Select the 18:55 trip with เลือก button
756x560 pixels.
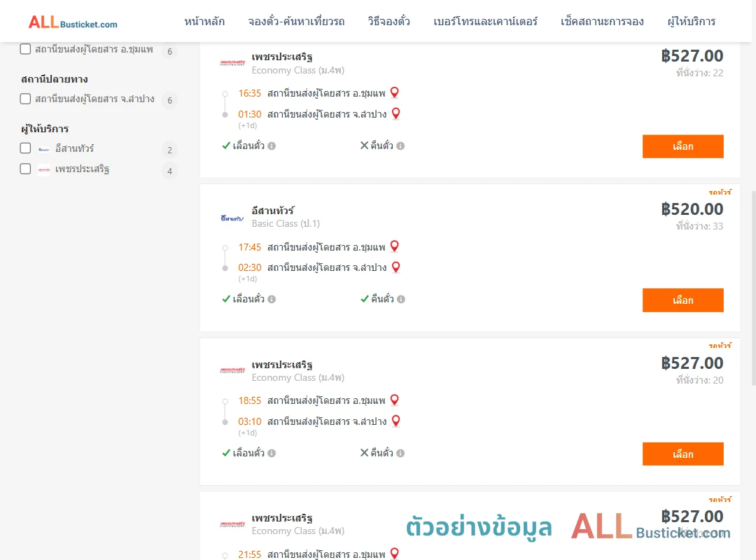point(682,454)
